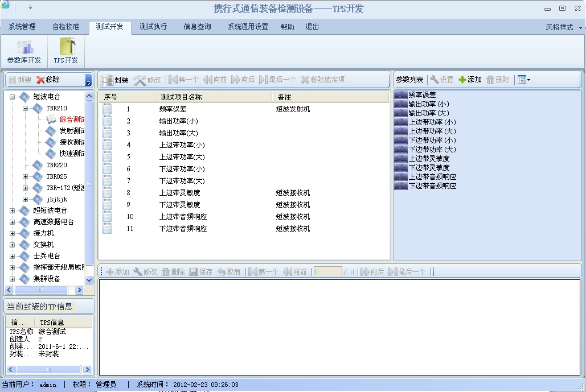Screen dimensions: 586x392
Task: Open the 风格样式 dropdown
Action: [x=563, y=27]
